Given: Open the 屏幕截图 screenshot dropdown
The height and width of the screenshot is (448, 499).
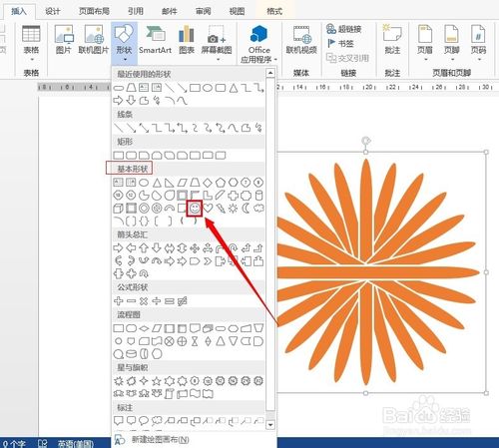Looking at the screenshot, I should pos(217,43).
